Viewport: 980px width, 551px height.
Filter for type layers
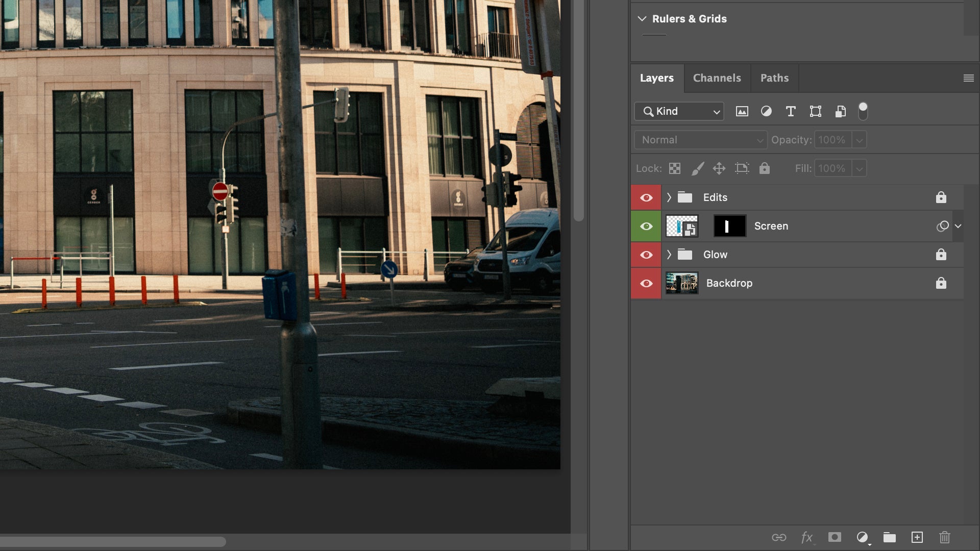pos(791,111)
